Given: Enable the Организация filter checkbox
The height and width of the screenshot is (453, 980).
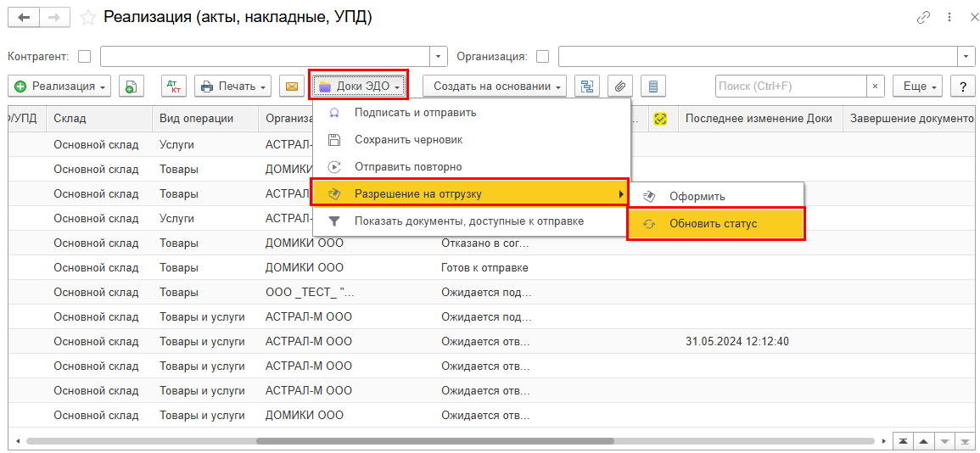Looking at the screenshot, I should [542, 57].
